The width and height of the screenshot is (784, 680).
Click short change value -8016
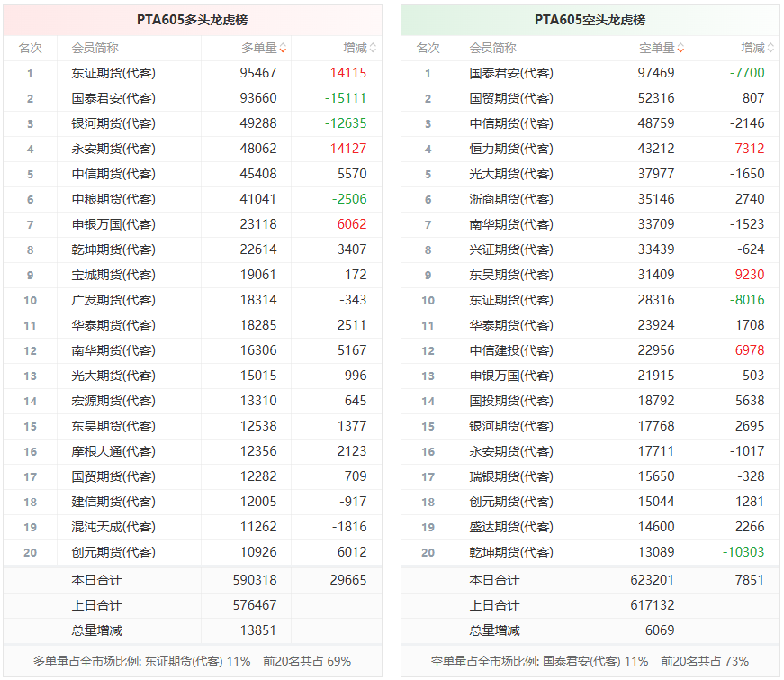[x=747, y=300]
